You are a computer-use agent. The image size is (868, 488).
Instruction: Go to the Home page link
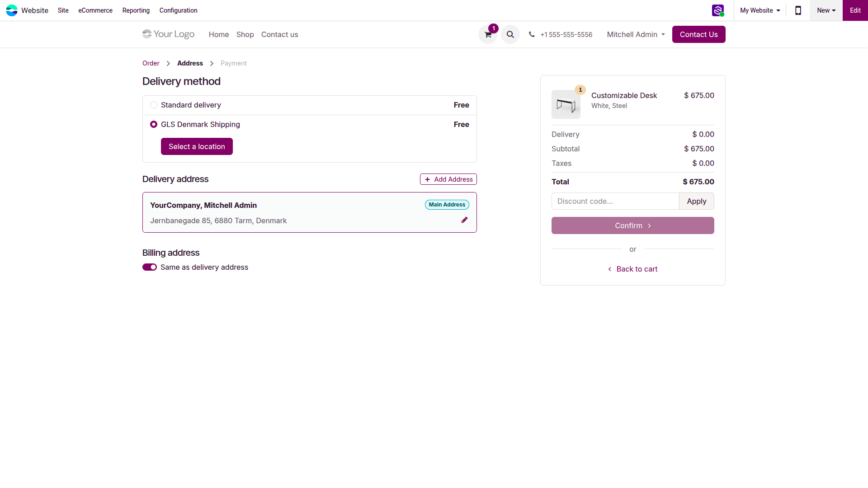click(x=219, y=34)
